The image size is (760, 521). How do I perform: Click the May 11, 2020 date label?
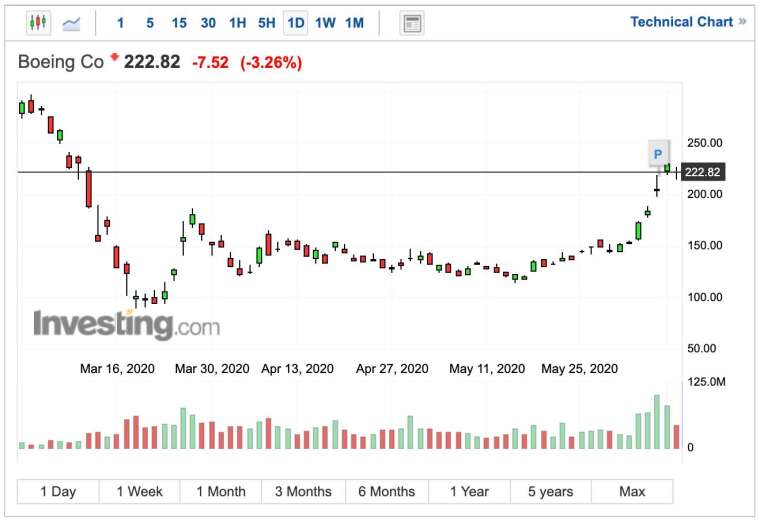[487, 369]
